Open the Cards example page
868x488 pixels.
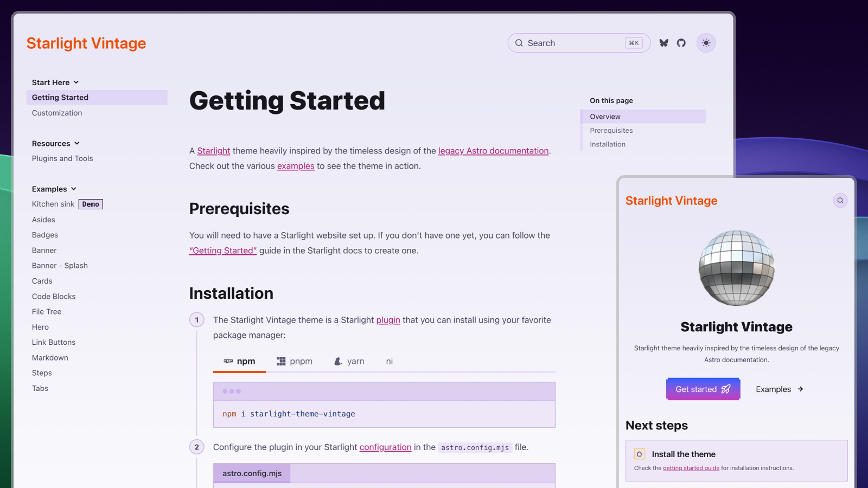[42, 281]
